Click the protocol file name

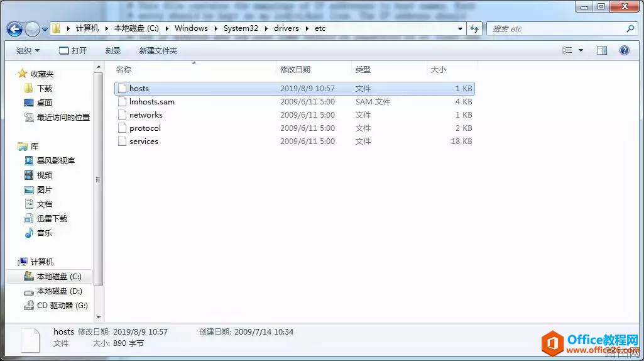pos(145,128)
